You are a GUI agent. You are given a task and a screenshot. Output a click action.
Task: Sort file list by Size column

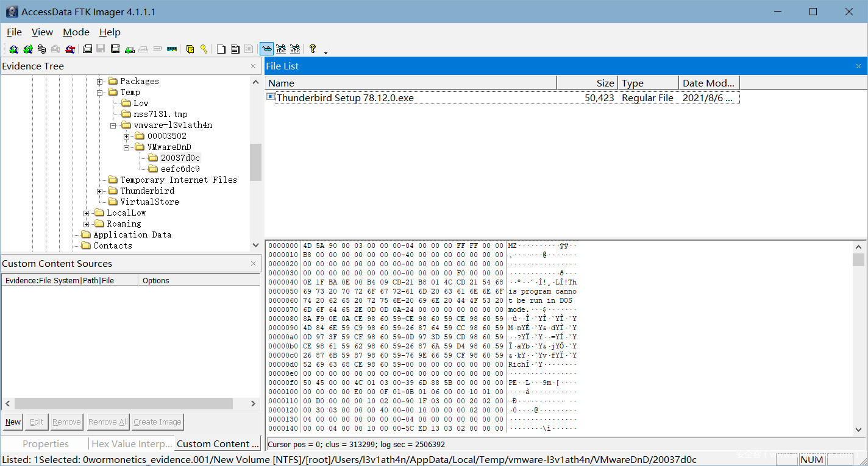point(586,83)
